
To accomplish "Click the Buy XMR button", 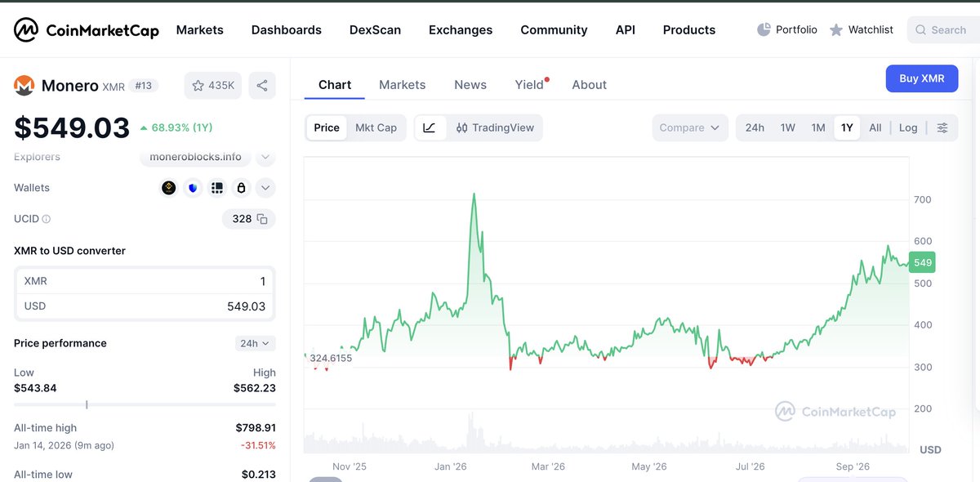I will point(922,78).
